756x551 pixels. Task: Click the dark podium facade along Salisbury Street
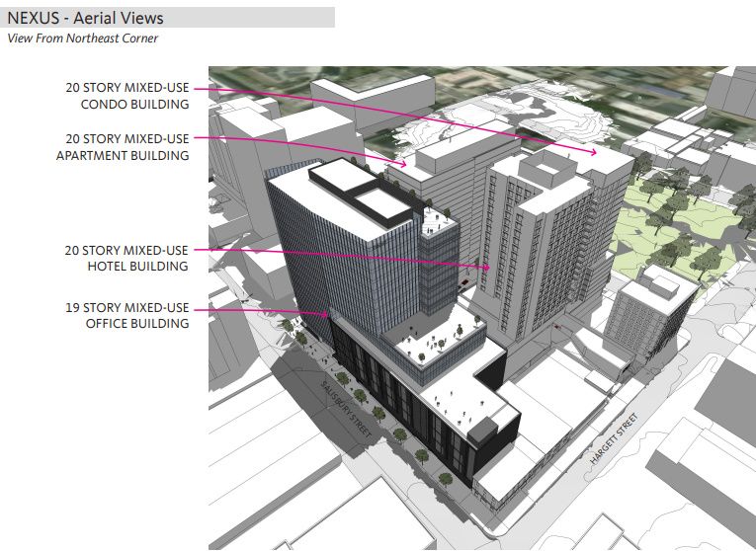click(395, 405)
